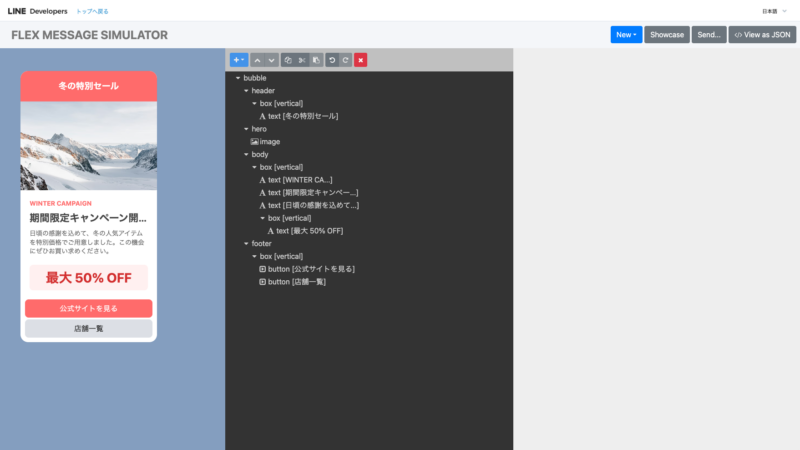Click the copy component icon

click(288, 60)
